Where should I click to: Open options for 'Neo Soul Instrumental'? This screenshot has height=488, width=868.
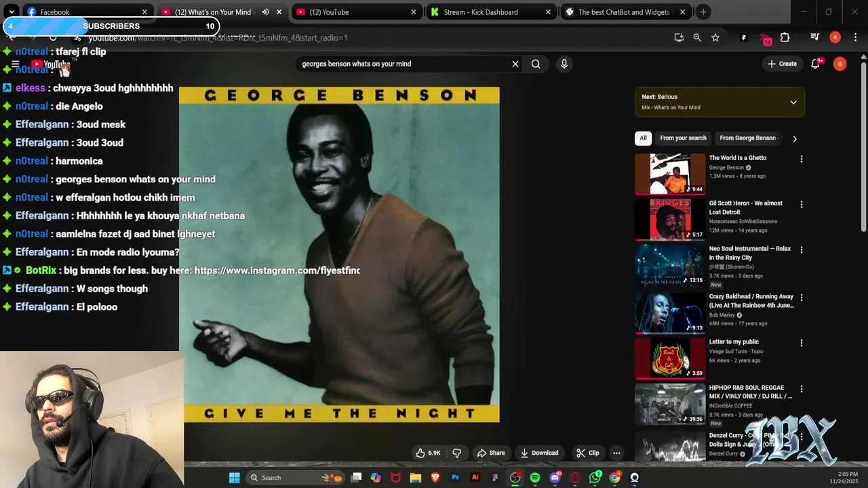(802, 249)
